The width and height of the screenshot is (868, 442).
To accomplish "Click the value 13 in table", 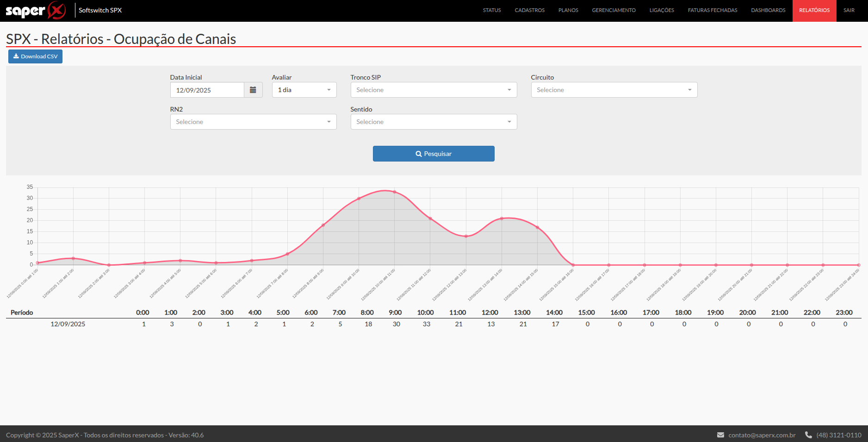I will coord(491,324).
